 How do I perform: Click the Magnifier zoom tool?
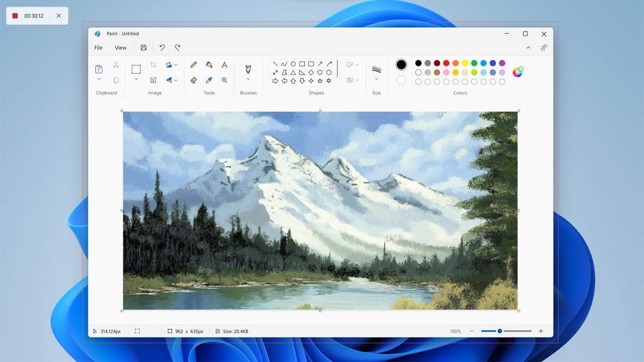click(224, 80)
